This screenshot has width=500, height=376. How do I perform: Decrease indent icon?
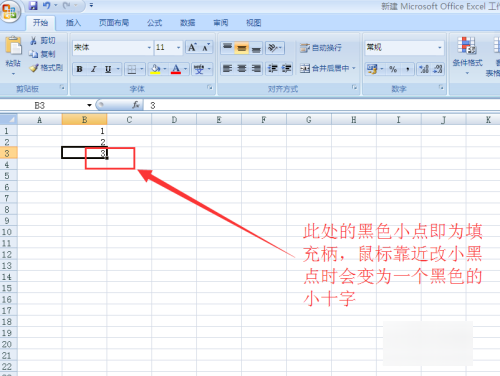[x=272, y=69]
